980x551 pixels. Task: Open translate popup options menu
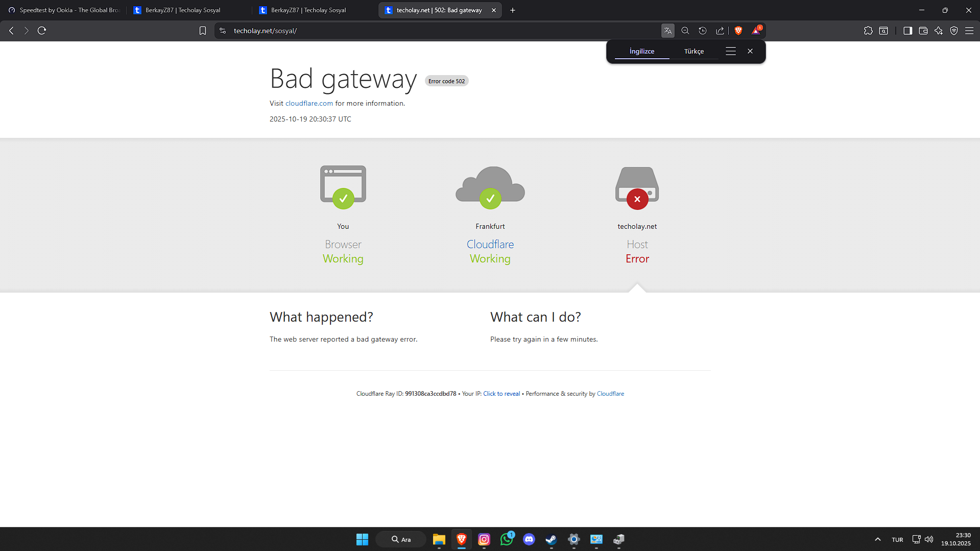click(x=731, y=51)
